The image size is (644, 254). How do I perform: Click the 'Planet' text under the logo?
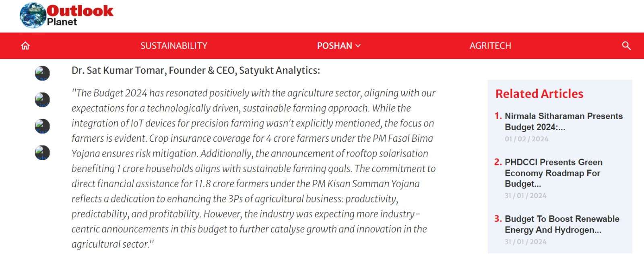pos(62,22)
